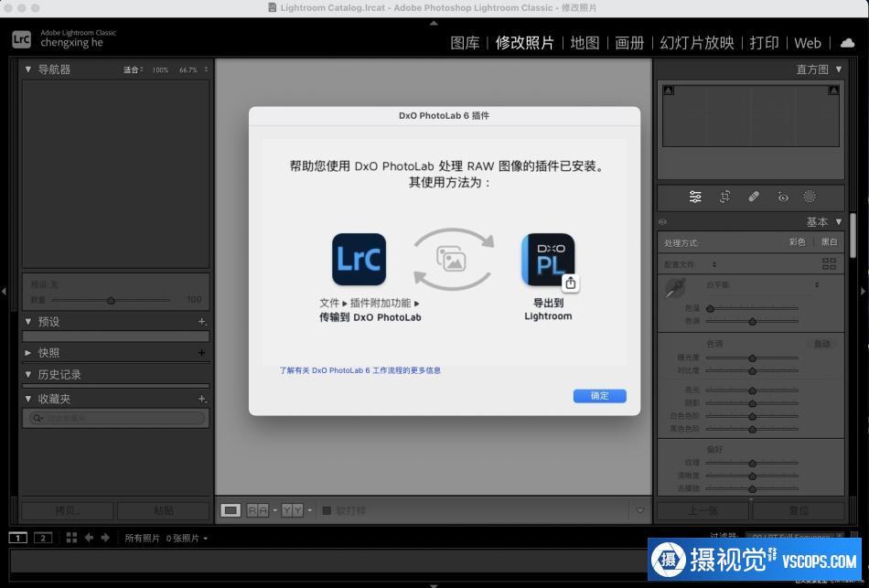The image size is (869, 588).
Task: Adjust the preset 数量 amount slider
Action: pos(111,300)
